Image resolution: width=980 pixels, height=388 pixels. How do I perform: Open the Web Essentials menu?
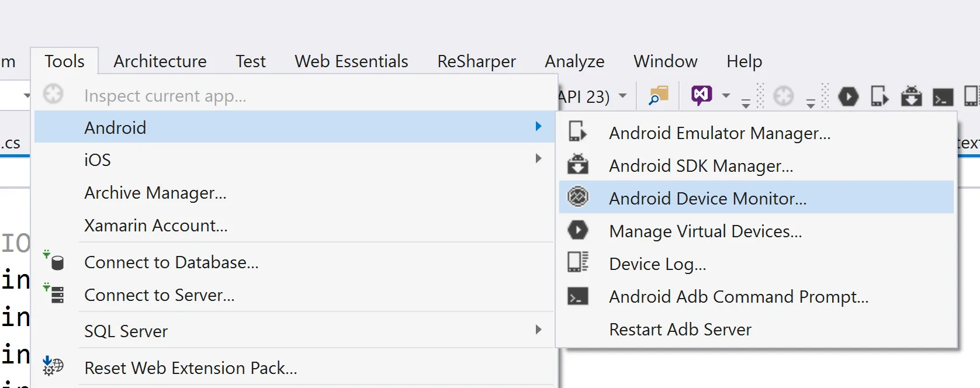click(x=351, y=61)
